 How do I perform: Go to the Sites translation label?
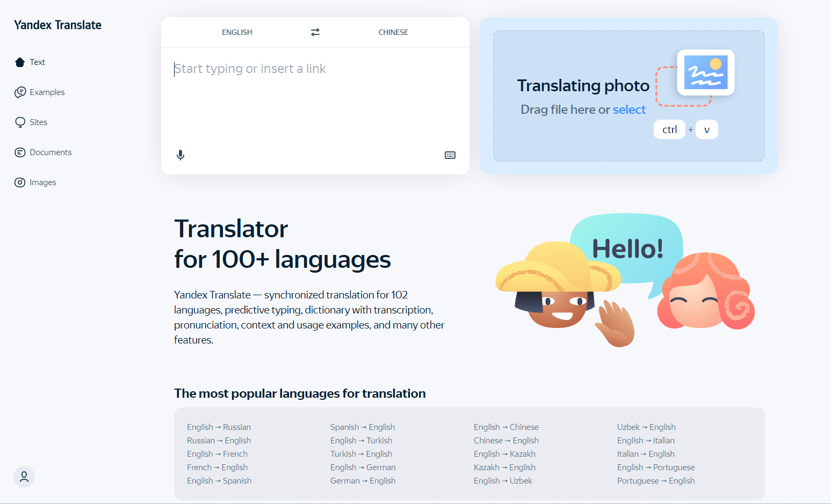[38, 122]
